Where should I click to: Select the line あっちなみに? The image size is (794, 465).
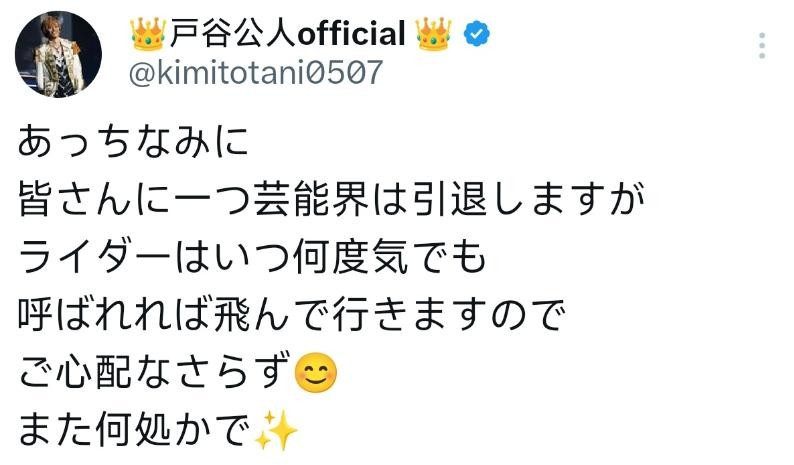(x=133, y=140)
